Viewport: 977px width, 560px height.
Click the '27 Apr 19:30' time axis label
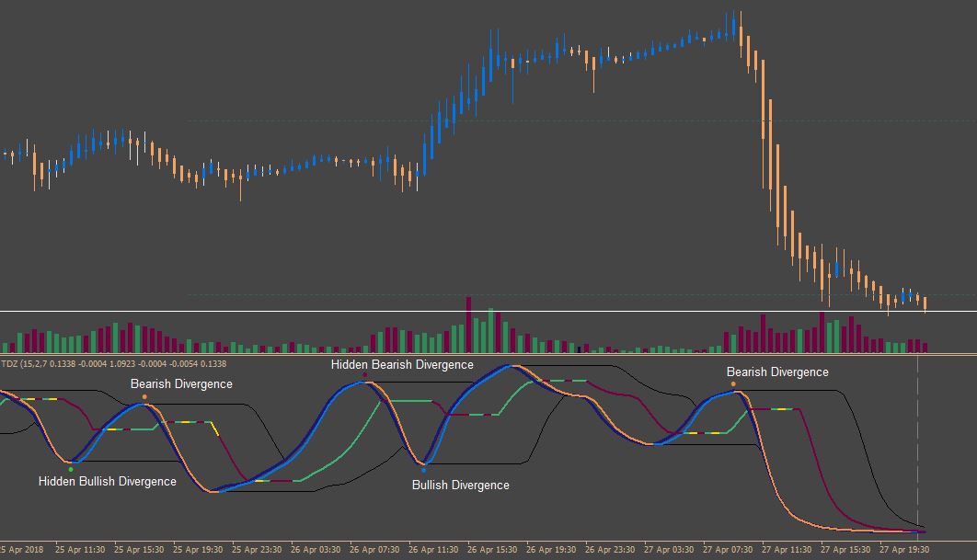click(x=904, y=549)
